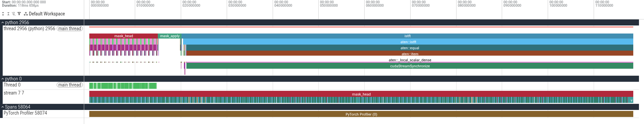Click the expand all tracks icon

3,14
